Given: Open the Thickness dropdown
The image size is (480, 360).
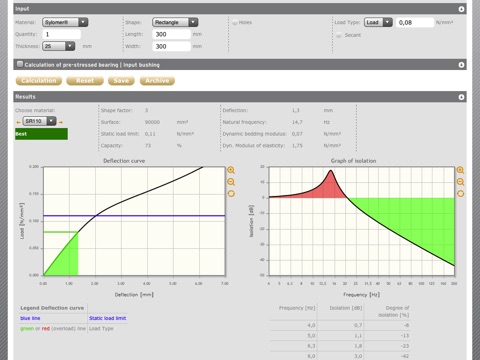Looking at the screenshot, I should pyautogui.click(x=58, y=46).
